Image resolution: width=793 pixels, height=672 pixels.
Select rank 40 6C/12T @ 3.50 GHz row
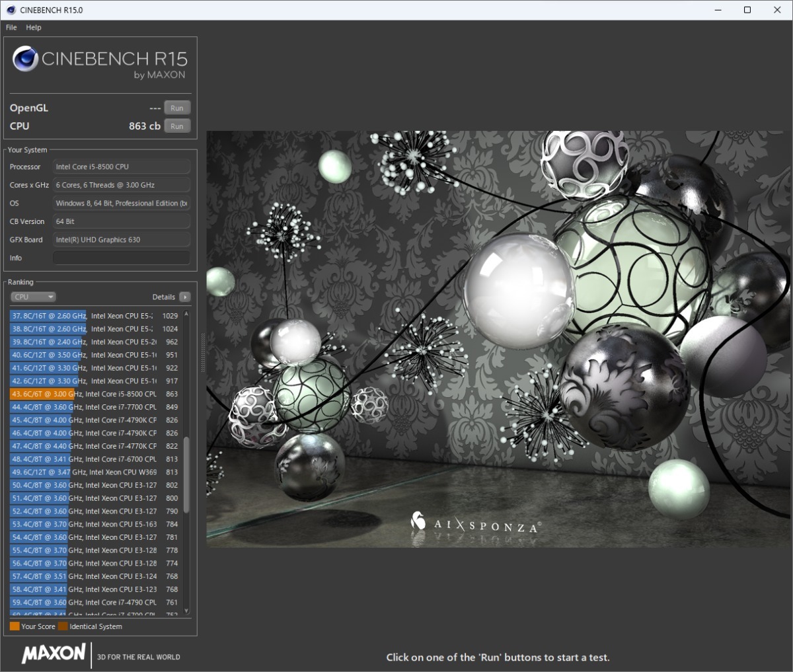(95, 355)
